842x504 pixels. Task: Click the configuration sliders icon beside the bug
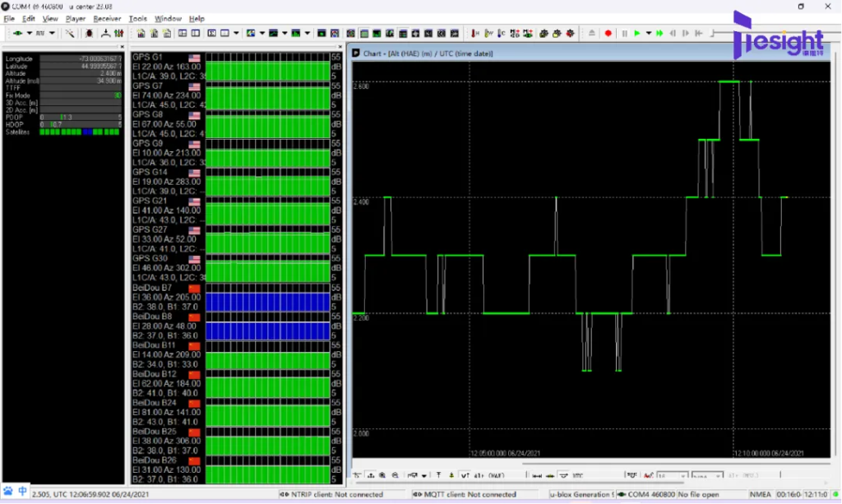click(x=118, y=33)
